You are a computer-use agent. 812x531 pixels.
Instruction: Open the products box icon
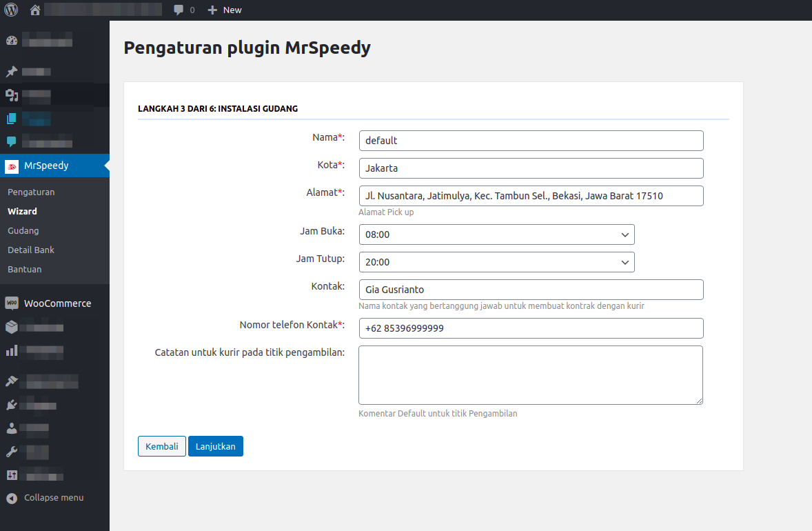[x=12, y=327]
